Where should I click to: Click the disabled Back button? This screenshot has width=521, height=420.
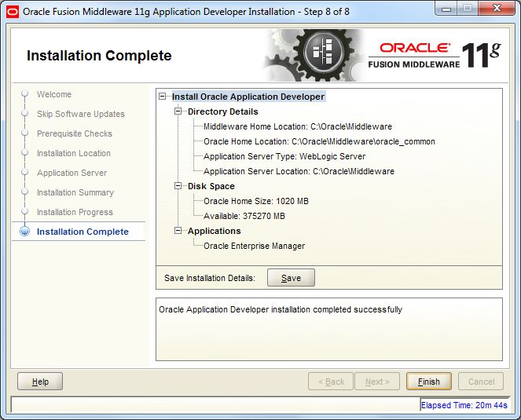331,382
